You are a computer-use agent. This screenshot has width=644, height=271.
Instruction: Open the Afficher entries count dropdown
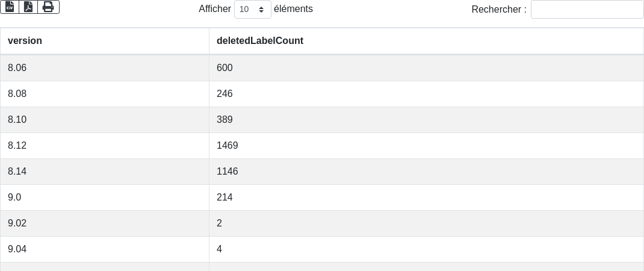click(252, 10)
